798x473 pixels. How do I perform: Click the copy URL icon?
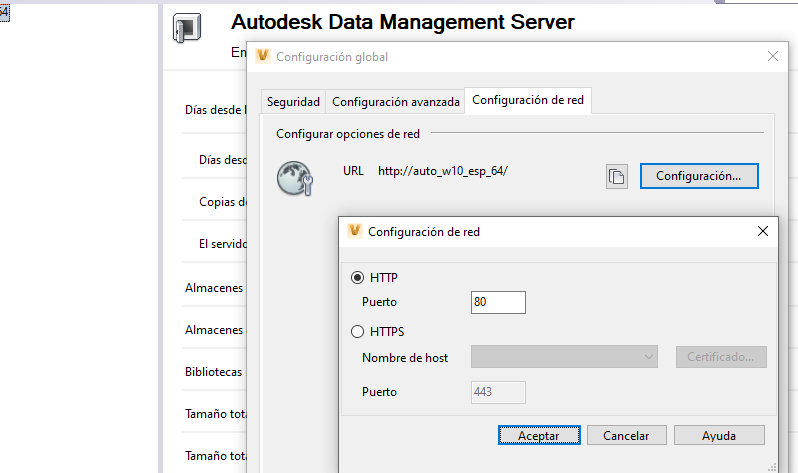617,177
